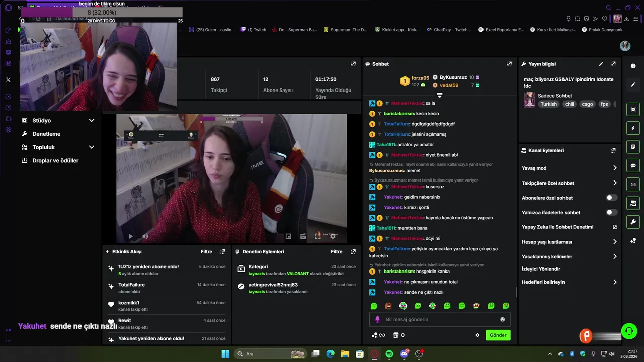644x362 pixels.
Task: Open Excel Raporlama bookmark
Action: [501, 30]
